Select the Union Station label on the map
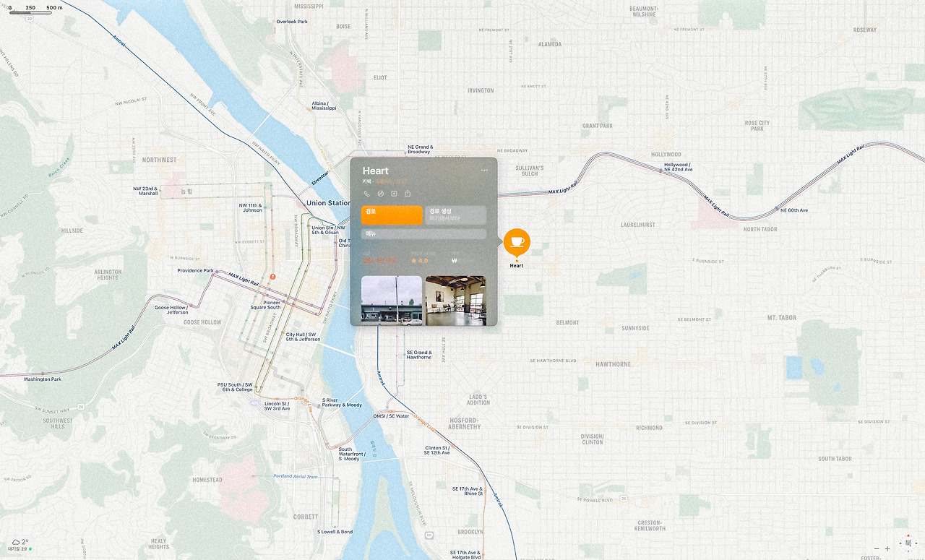 pyautogui.click(x=329, y=203)
